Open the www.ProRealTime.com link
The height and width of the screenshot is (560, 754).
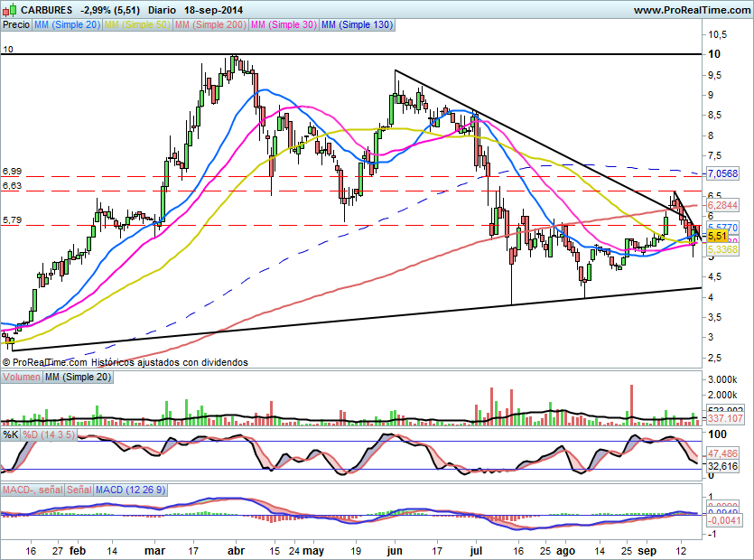691,10
